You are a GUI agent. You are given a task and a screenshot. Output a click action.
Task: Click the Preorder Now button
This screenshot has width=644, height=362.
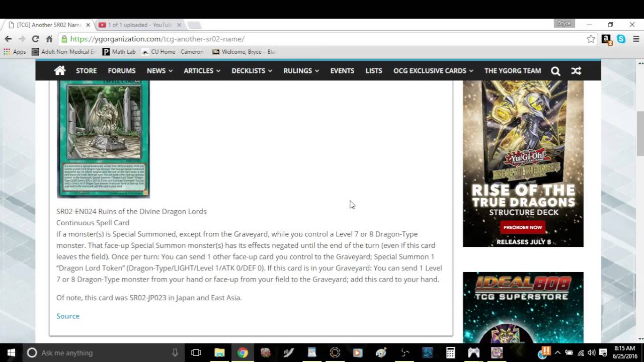pyautogui.click(x=523, y=227)
